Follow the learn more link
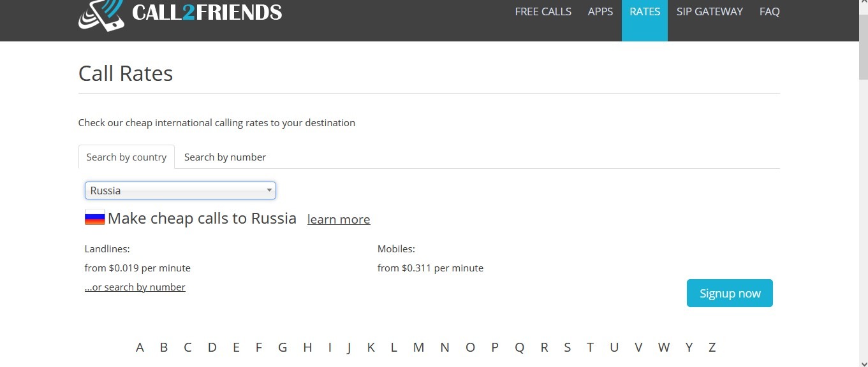Screen dimensions: 868x367 pyautogui.click(x=338, y=219)
